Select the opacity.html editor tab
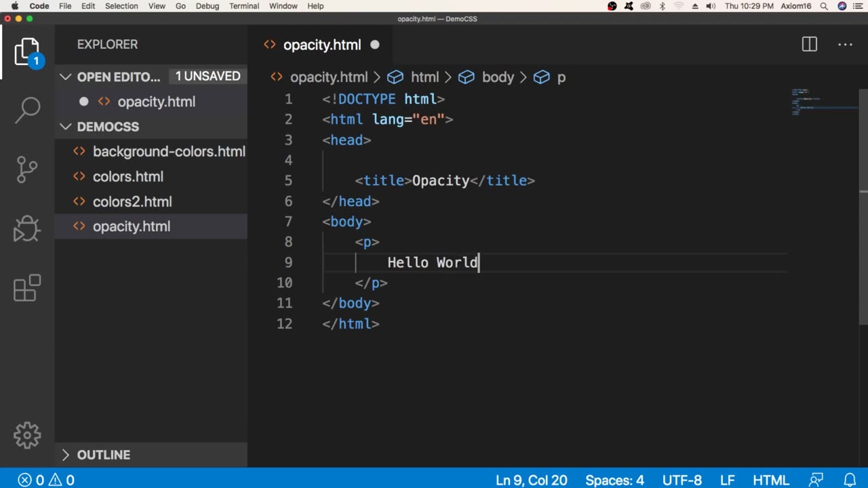The image size is (868, 488). 321,45
